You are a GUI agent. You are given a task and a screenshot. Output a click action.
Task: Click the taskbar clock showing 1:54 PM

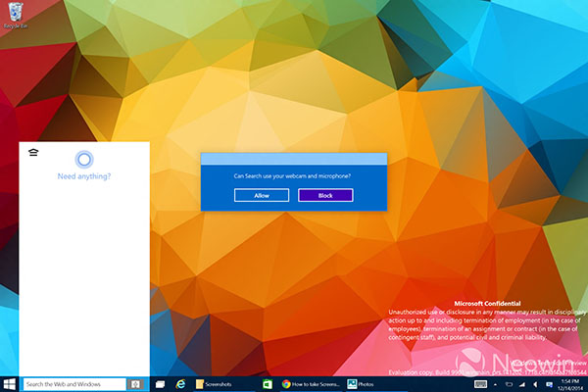click(567, 384)
